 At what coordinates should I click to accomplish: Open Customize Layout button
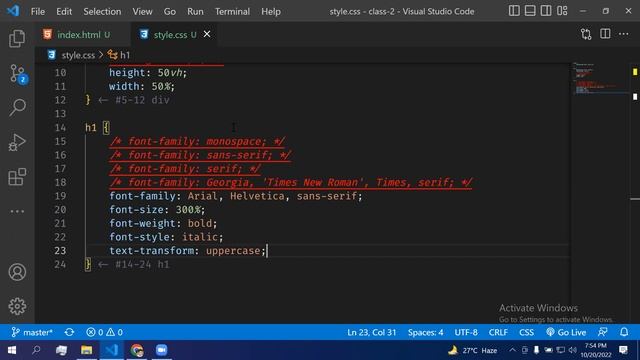coord(562,11)
